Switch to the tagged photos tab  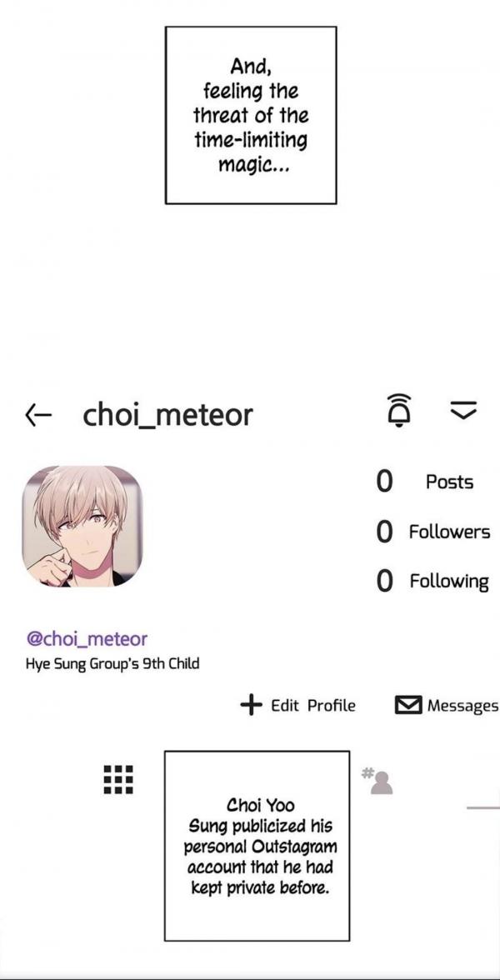(377, 782)
